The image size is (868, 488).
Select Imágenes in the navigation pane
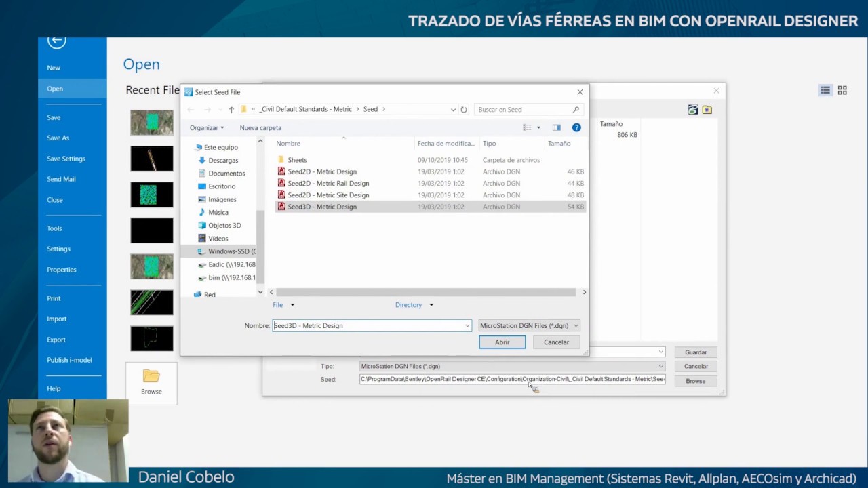pyautogui.click(x=222, y=199)
